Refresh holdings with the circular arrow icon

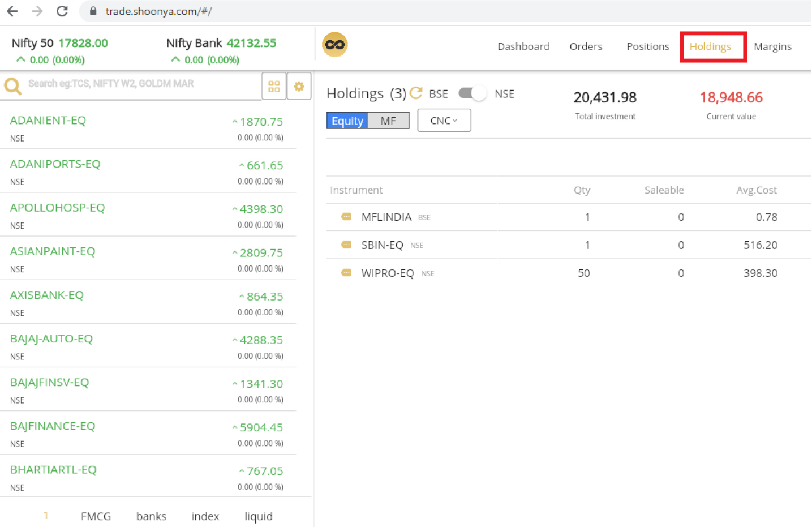[x=416, y=93]
